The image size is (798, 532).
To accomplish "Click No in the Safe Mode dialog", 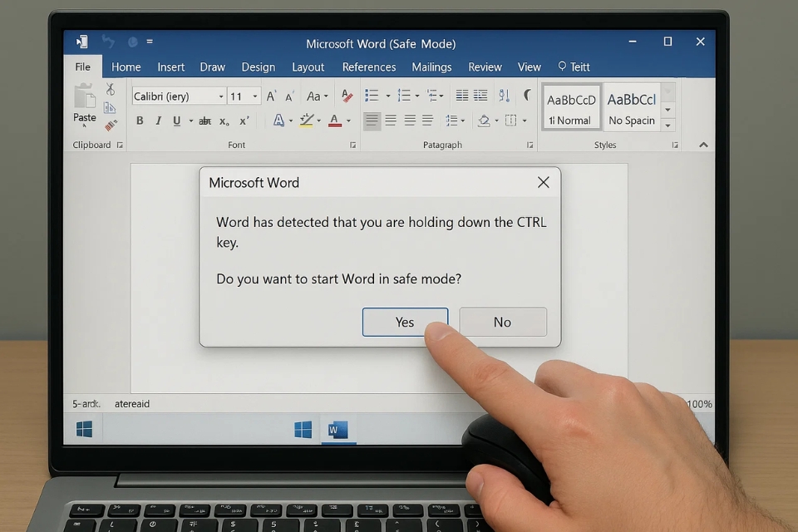I will [x=502, y=322].
